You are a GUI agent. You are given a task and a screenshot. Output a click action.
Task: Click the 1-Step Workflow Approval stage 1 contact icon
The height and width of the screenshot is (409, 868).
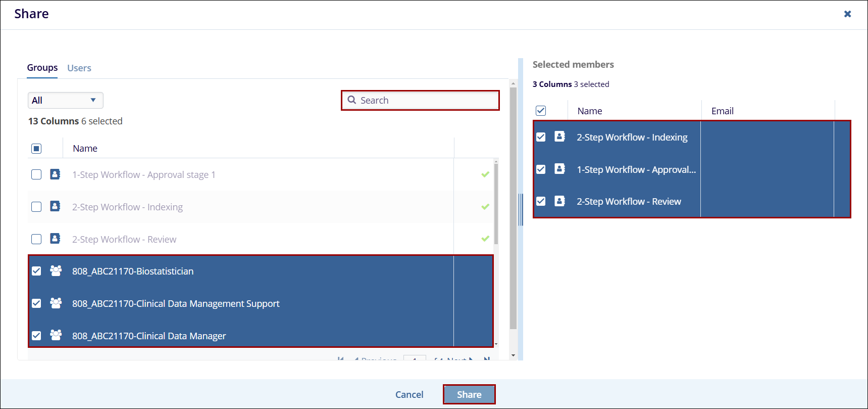pyautogui.click(x=55, y=174)
